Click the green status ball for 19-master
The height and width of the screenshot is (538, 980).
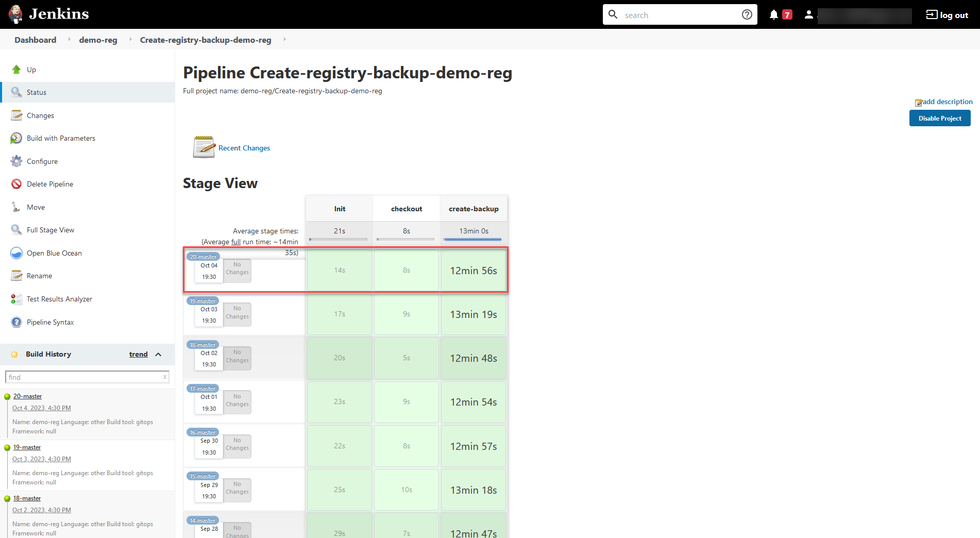[x=7, y=448]
